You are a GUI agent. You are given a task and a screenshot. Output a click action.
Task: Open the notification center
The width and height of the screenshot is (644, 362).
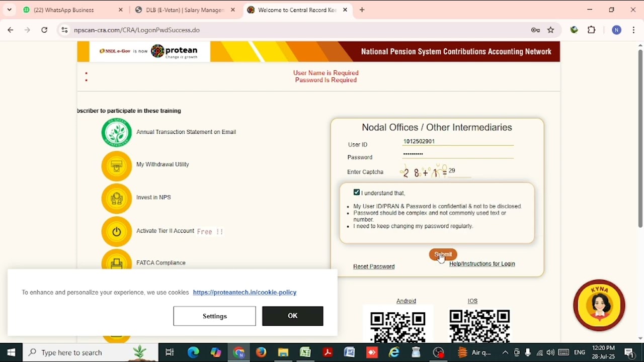(x=629, y=352)
